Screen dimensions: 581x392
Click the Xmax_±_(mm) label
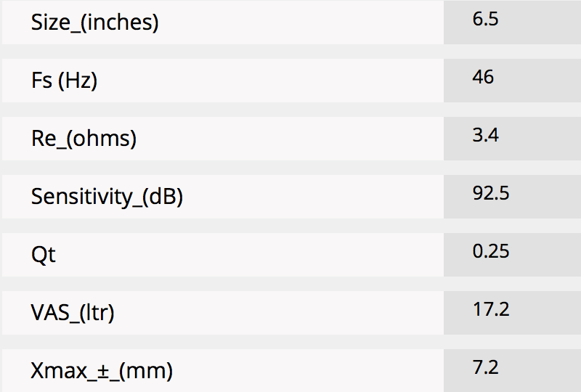pyautogui.click(x=102, y=370)
